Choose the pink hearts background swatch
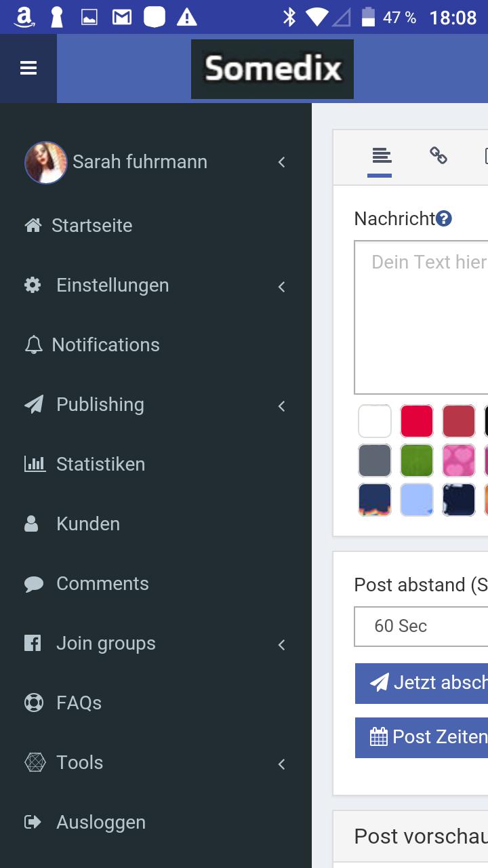Screen dimensions: 488x868 459,461
